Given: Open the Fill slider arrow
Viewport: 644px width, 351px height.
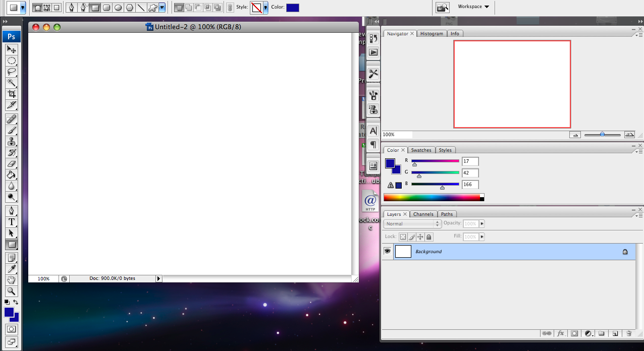Looking at the screenshot, I should (x=482, y=237).
